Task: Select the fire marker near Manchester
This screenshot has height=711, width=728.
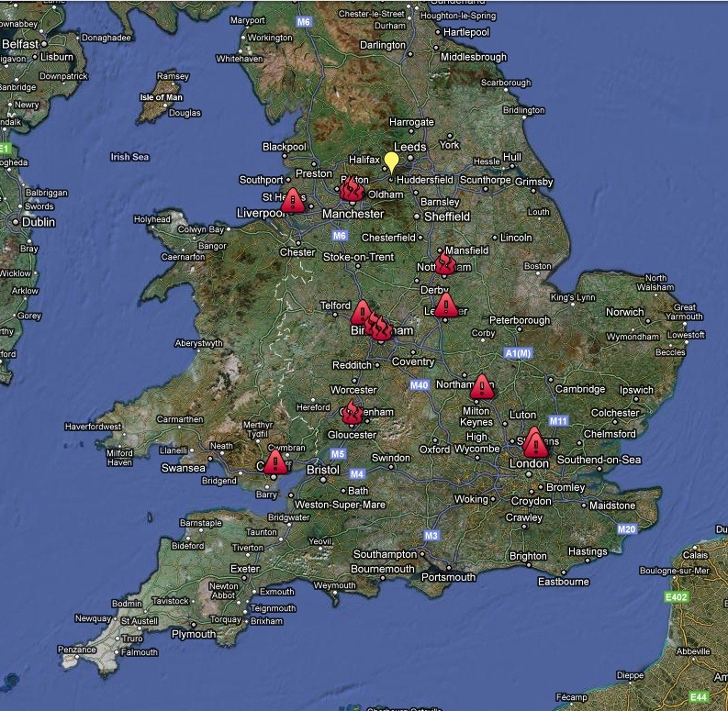Action: point(351,191)
